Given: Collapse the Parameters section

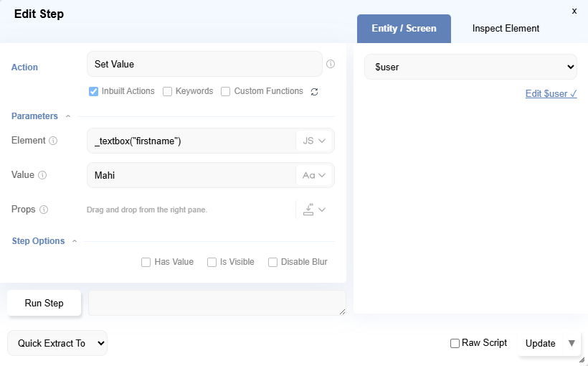Looking at the screenshot, I should (x=68, y=116).
